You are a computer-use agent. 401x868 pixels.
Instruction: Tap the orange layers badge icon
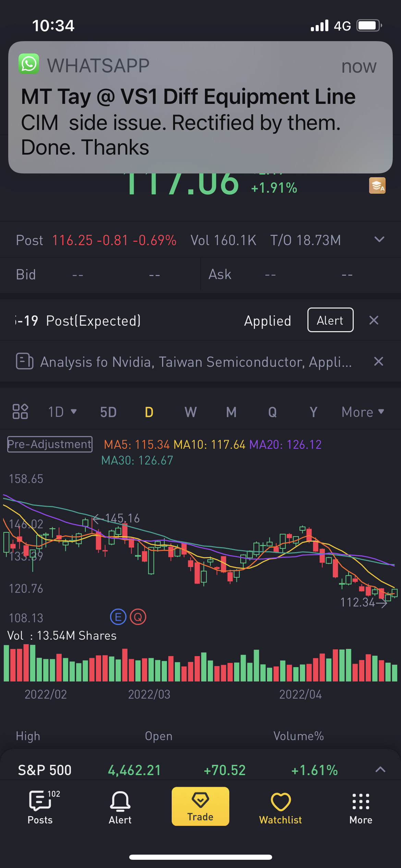point(377,185)
